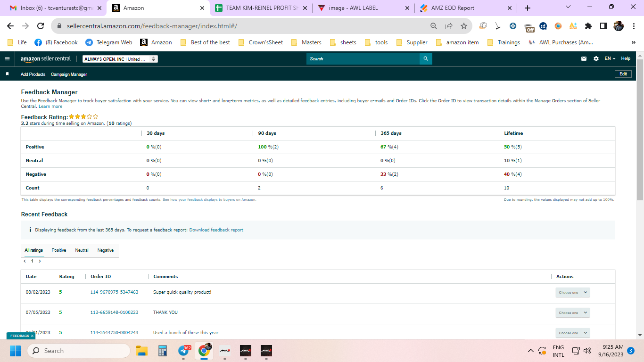Open the Supplier bookmark folder
Screen dimensions: 644x362
pos(413,42)
